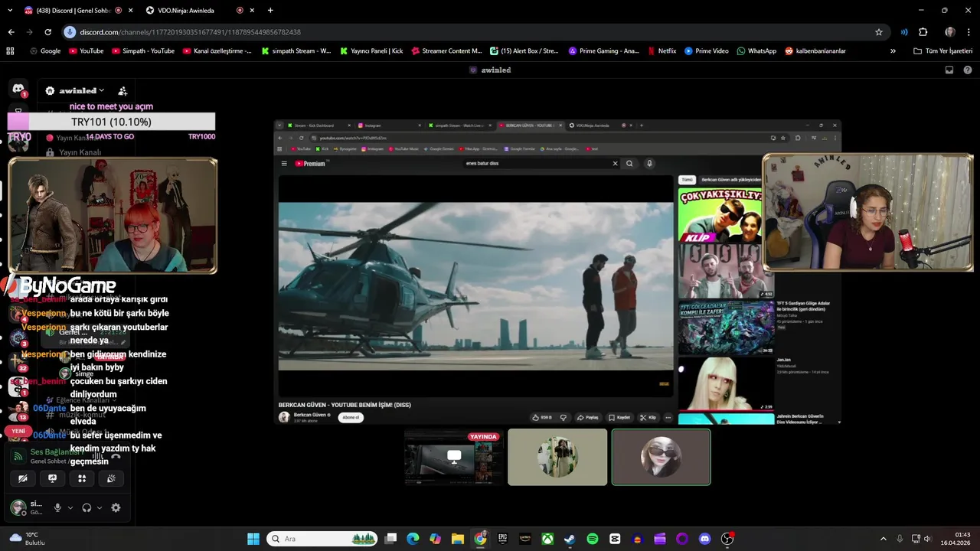Screen dimensions: 980x551
Task: Switch to the Discord Genel Sohbet tab
Action: click(73, 11)
